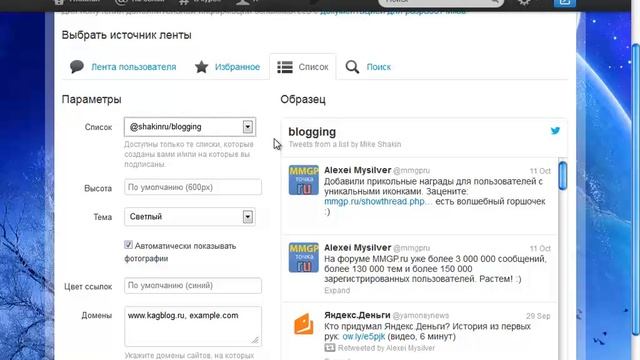This screenshot has height=360, width=640.
Task: Open the Поиск source tab
Action: pyautogui.click(x=368, y=67)
